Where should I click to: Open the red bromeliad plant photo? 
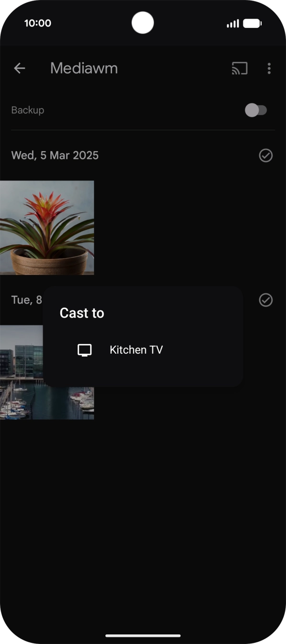pos(47,227)
